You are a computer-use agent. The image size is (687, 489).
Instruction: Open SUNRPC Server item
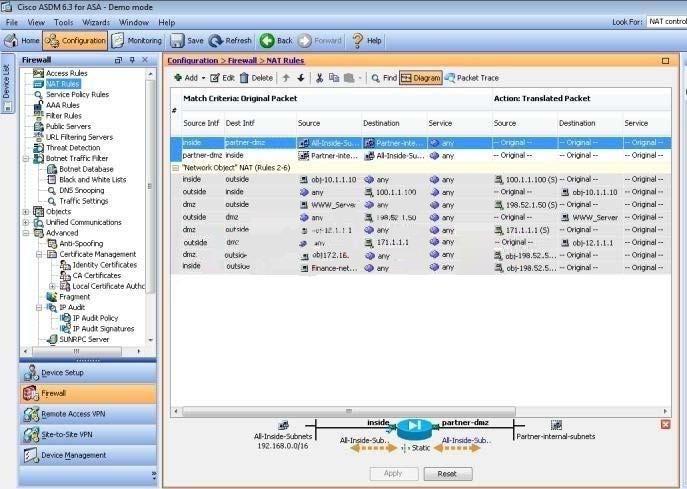coord(84,339)
